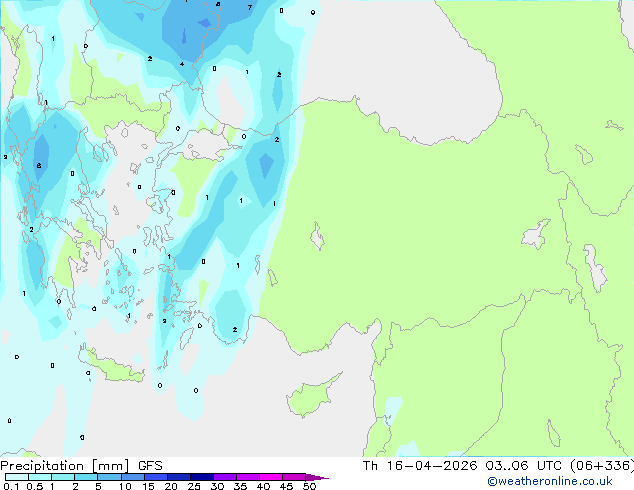Pick the purple swatch between 35 and 40
This screenshot has height=490, width=634.
coord(247,477)
